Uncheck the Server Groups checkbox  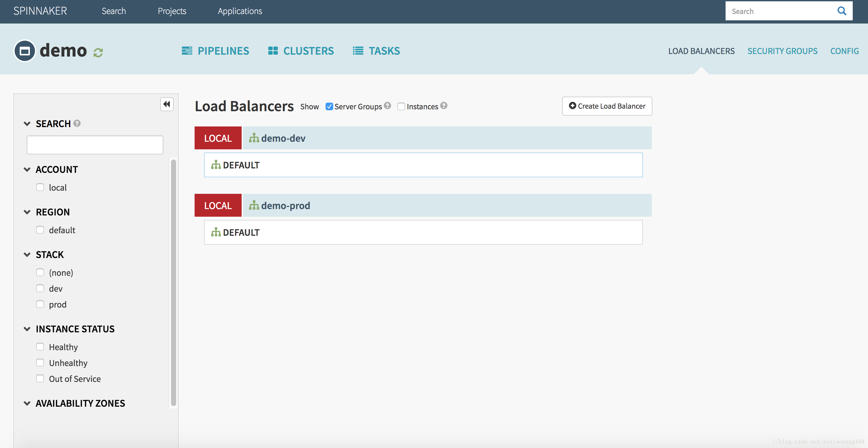(x=329, y=106)
